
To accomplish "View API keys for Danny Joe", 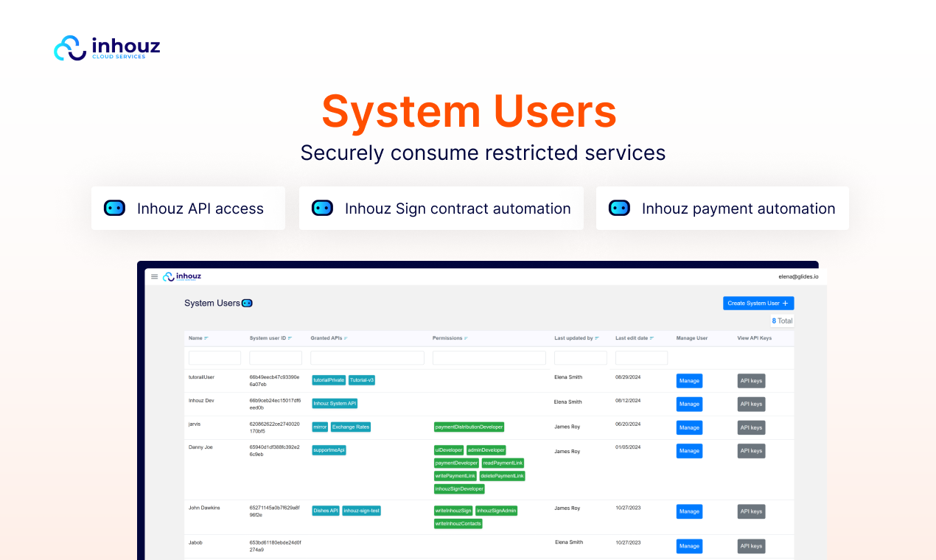I will tap(751, 451).
